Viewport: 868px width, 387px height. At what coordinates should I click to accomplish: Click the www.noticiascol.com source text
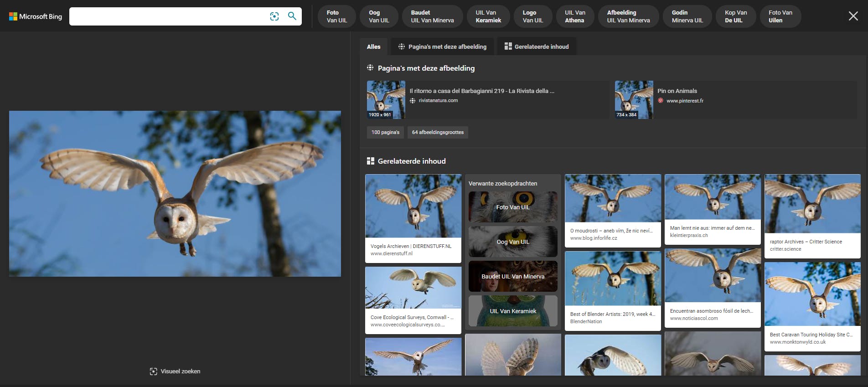(x=694, y=318)
